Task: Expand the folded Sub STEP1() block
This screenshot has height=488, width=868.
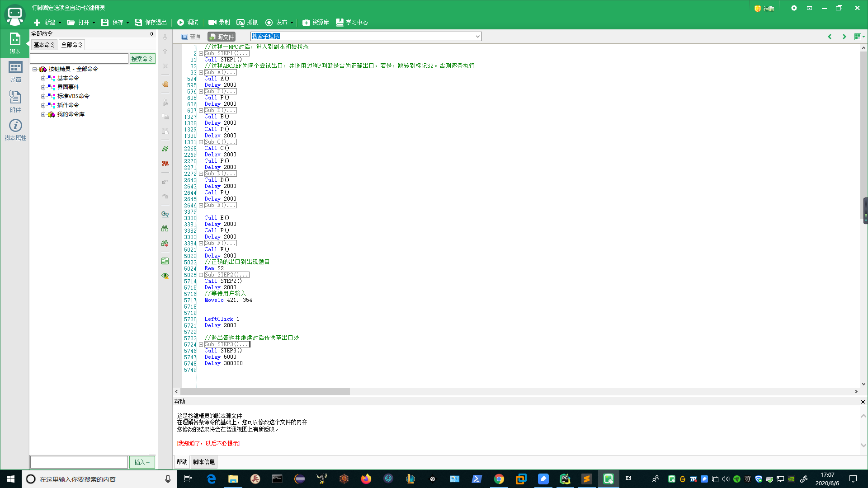Action: [x=201, y=53]
